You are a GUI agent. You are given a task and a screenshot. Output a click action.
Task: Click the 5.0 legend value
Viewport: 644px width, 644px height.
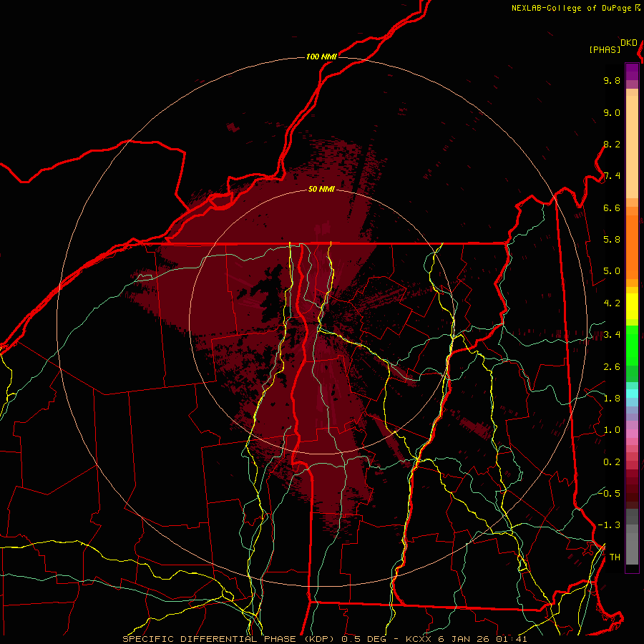612,271
